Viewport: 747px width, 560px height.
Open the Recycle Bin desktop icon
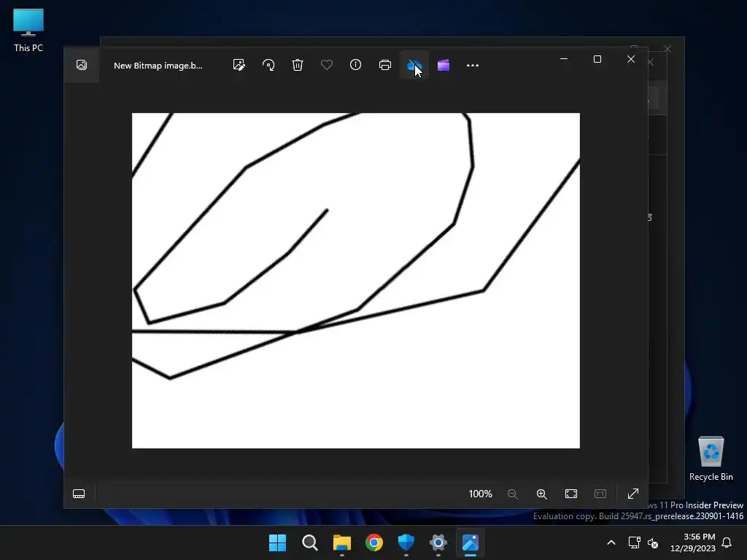711,459
